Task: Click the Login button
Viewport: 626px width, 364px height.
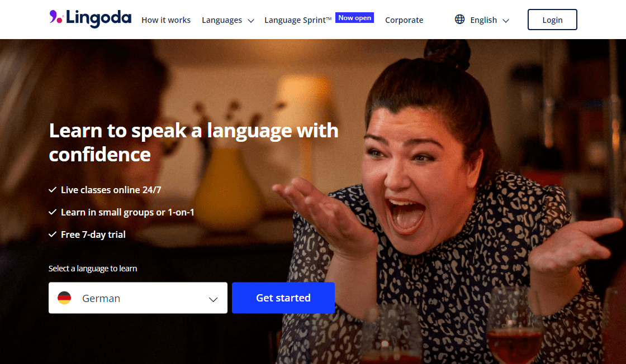Action: 552,20
